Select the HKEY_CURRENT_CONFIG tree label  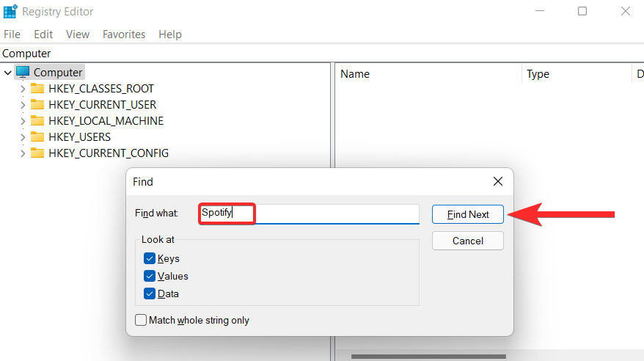click(109, 153)
